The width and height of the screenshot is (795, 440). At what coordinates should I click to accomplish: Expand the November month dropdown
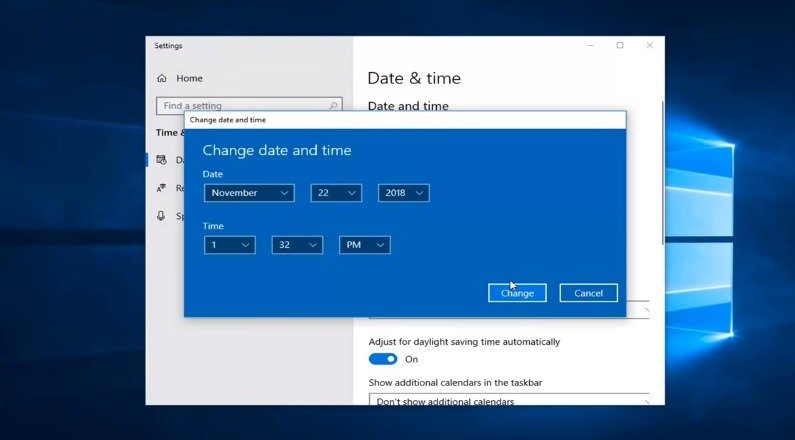click(x=249, y=193)
